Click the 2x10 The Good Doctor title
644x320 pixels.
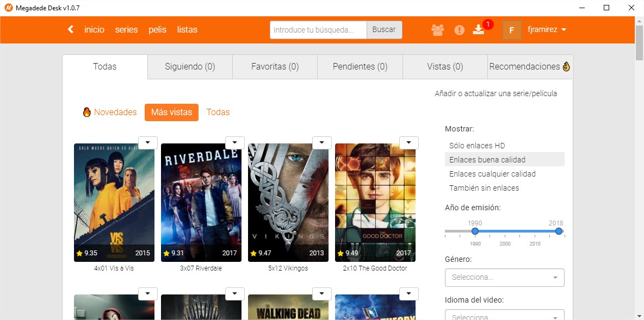[375, 268]
